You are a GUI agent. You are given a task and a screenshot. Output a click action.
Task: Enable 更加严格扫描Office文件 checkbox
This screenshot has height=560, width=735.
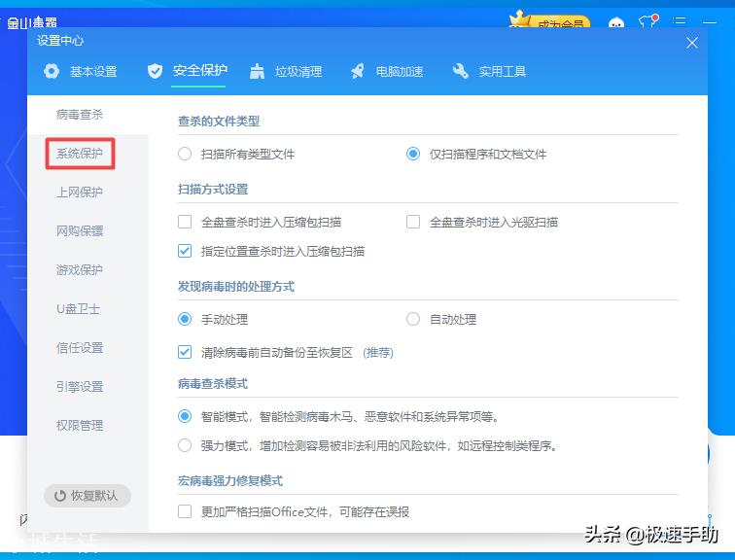(x=185, y=511)
